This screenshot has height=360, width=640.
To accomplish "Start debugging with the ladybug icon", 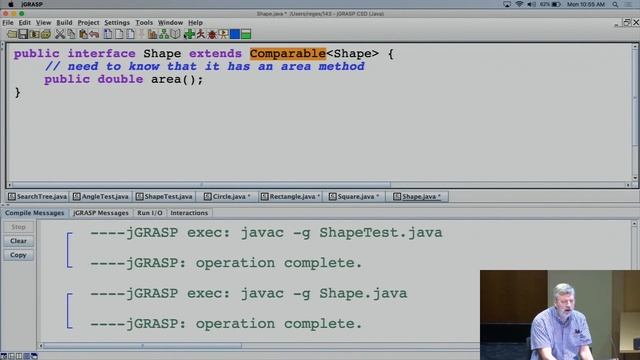I will pos(212,34).
